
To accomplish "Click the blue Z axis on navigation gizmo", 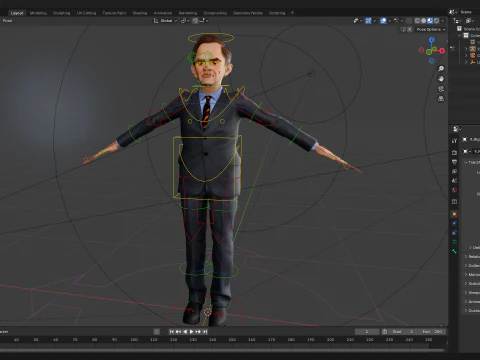I will click(x=432, y=40).
